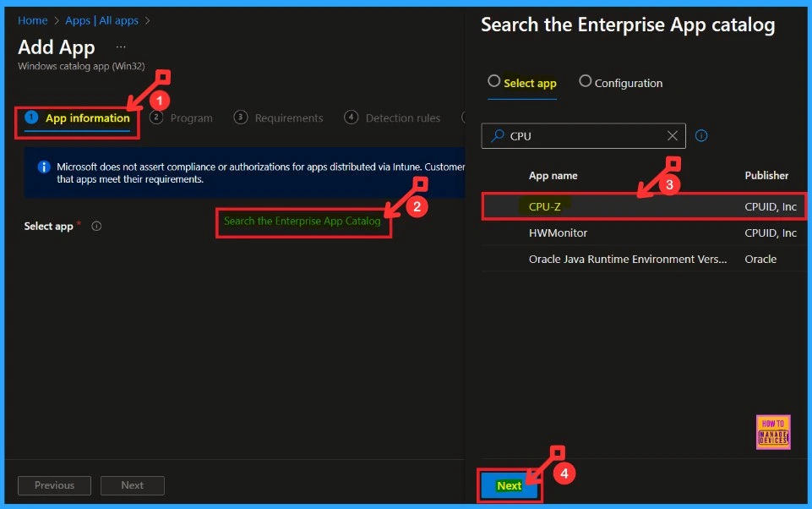
Task: Click the info icon beside the search box
Action: 701,136
